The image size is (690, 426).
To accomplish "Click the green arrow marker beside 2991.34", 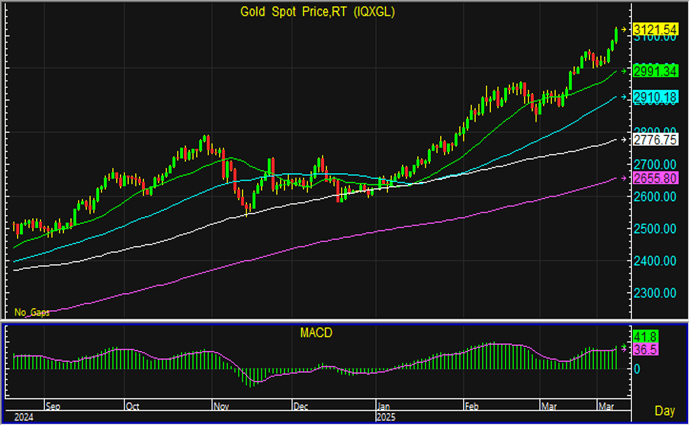I will pos(625,71).
